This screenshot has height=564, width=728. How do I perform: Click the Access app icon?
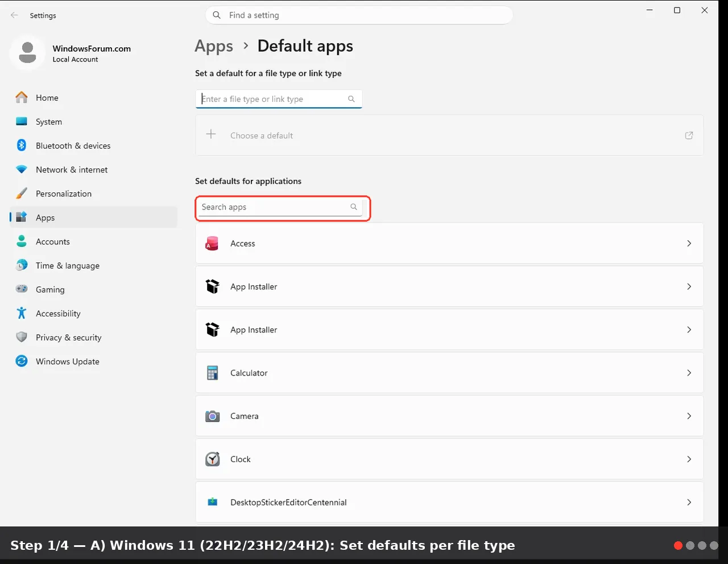pyautogui.click(x=212, y=244)
